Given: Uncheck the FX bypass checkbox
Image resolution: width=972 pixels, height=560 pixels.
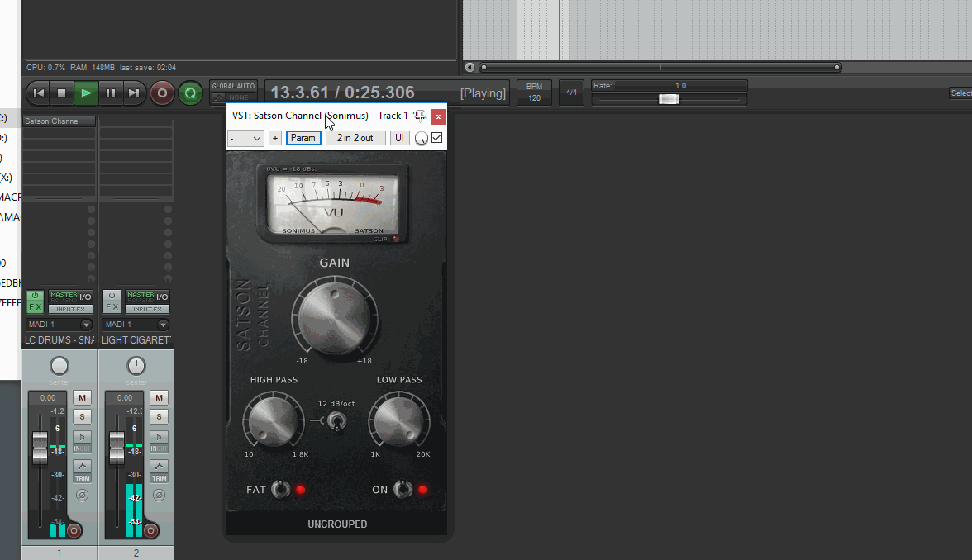Looking at the screenshot, I should point(437,137).
